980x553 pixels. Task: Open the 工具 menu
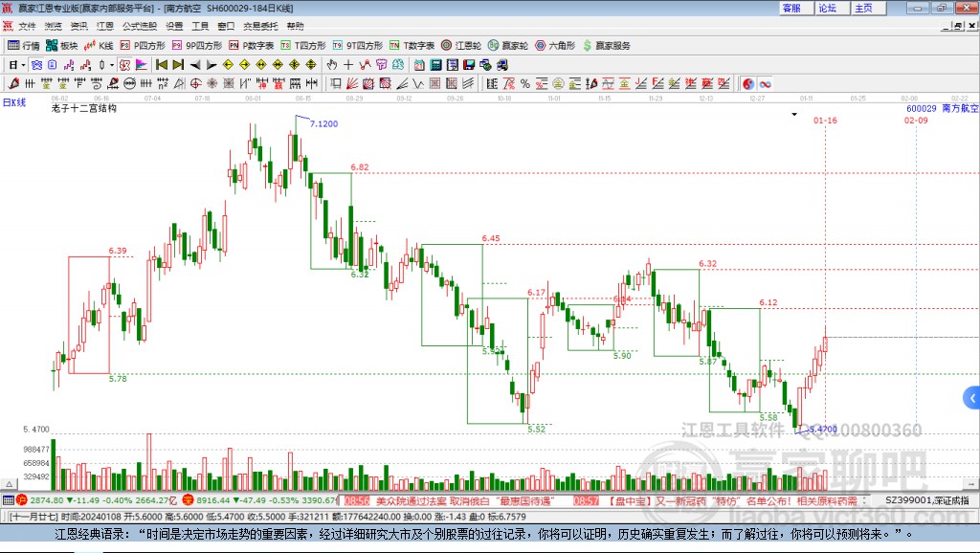pos(200,26)
